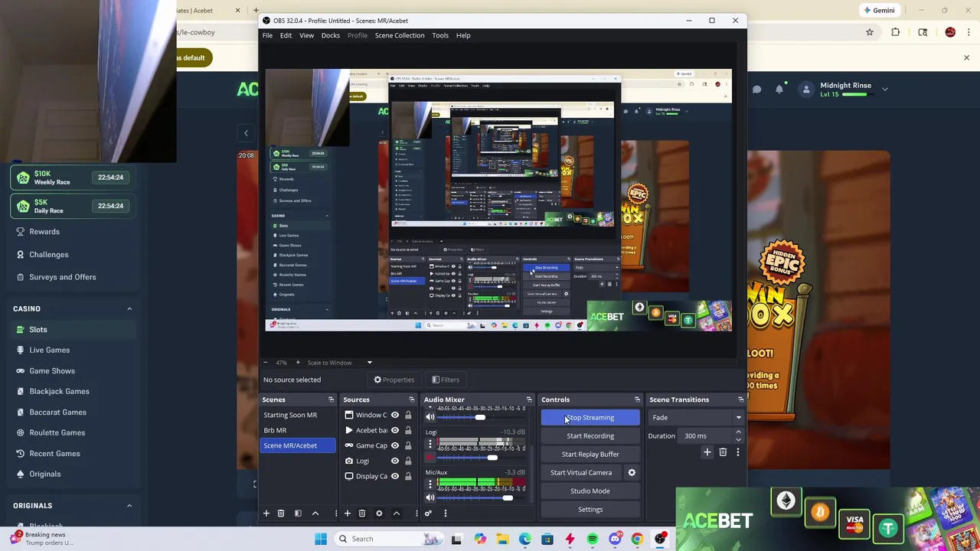
Task: Open Virtual Camera settings gear
Action: [632, 473]
